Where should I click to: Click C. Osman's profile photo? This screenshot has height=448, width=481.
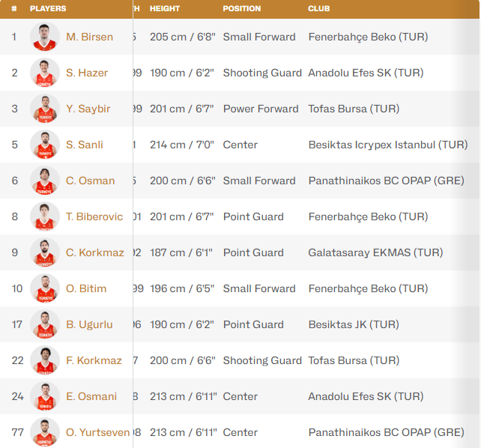45,181
